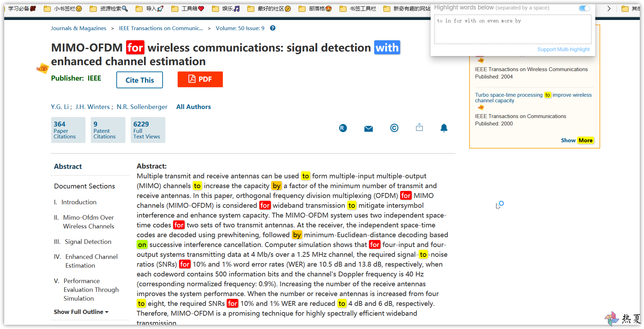This screenshot has width=644, height=329.
Task: Open author N.R. Sollenberger link
Action: click(142, 107)
